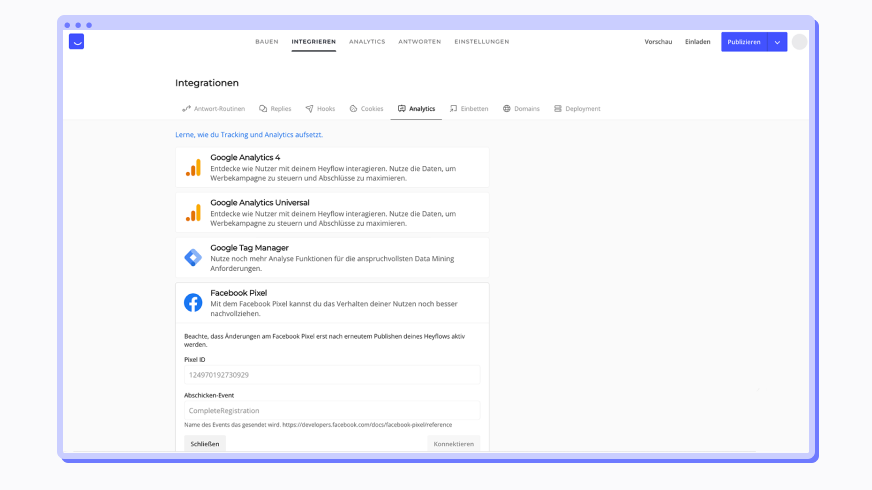Click the Publizieren button

point(744,42)
